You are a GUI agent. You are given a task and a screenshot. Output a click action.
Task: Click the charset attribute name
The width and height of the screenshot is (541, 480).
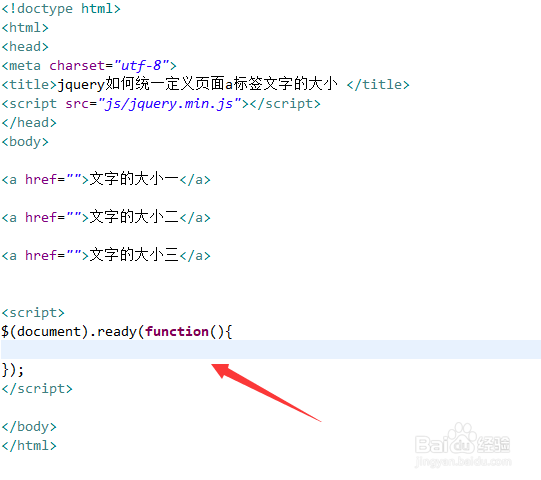point(77,66)
